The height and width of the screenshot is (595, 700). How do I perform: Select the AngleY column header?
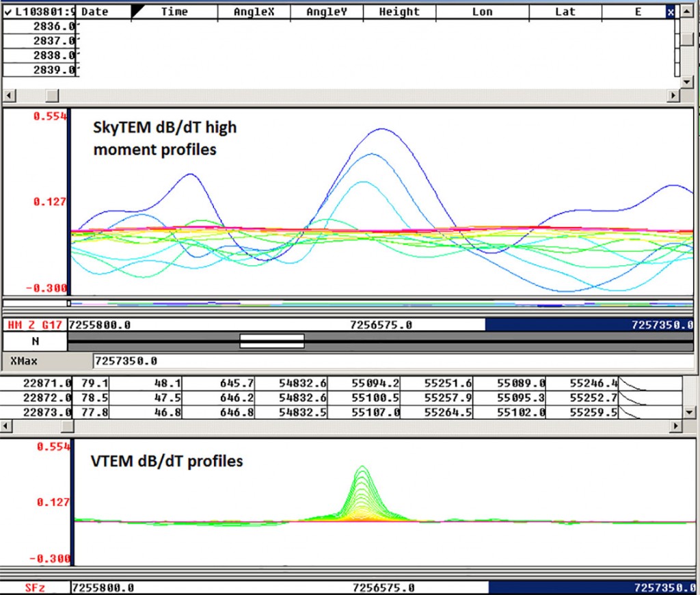[326, 11]
